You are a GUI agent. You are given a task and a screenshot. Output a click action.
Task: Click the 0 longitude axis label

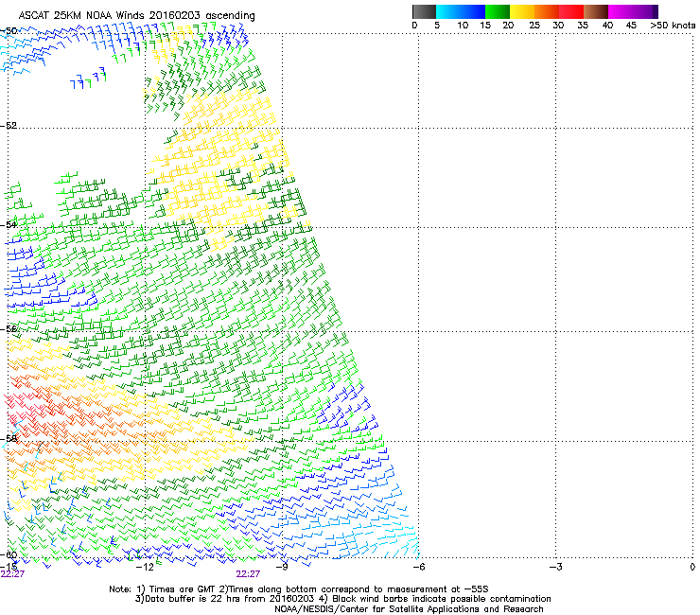pyautogui.click(x=692, y=567)
